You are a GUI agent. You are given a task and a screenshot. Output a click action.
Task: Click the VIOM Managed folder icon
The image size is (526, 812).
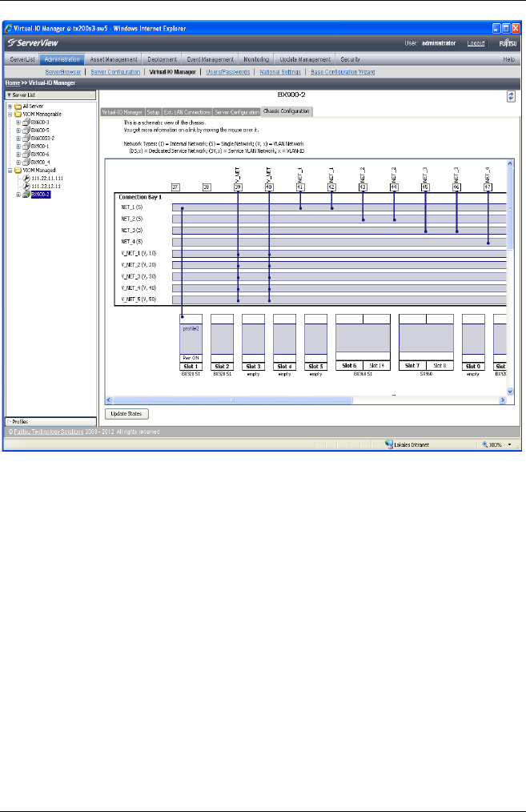(x=18, y=170)
